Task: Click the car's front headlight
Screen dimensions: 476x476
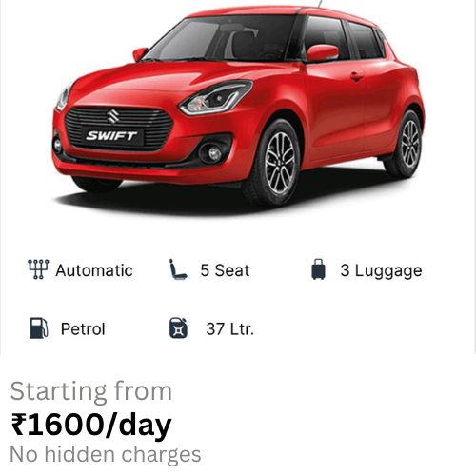Action: [x=216, y=97]
